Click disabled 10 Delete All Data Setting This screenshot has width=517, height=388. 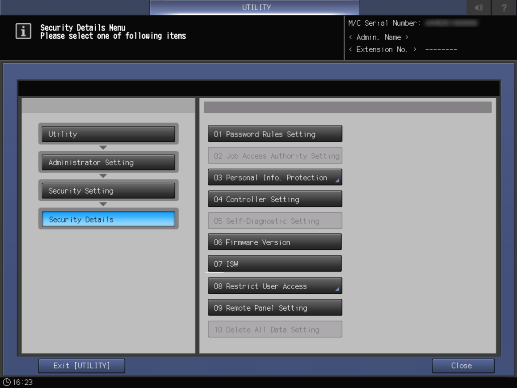coord(275,329)
